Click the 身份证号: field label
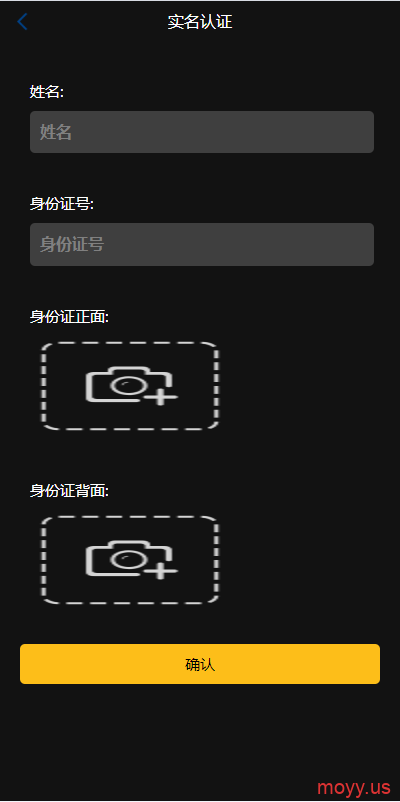 [62, 204]
